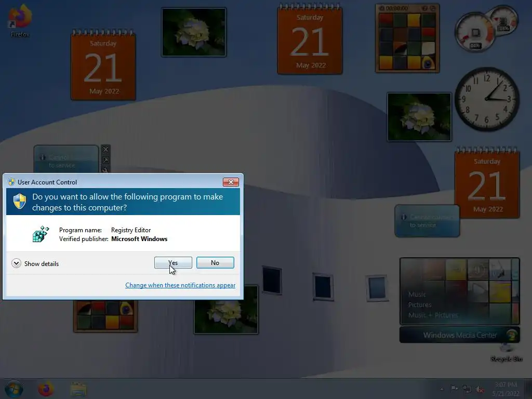Screen dimensions: 532x399
Task: Select Music in Media Center gadget
Action: [417, 294]
